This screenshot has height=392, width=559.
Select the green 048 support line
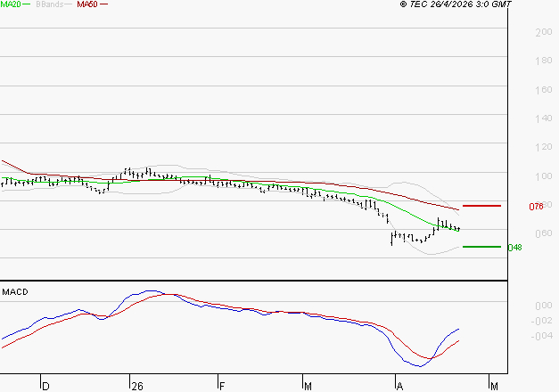[481, 247]
